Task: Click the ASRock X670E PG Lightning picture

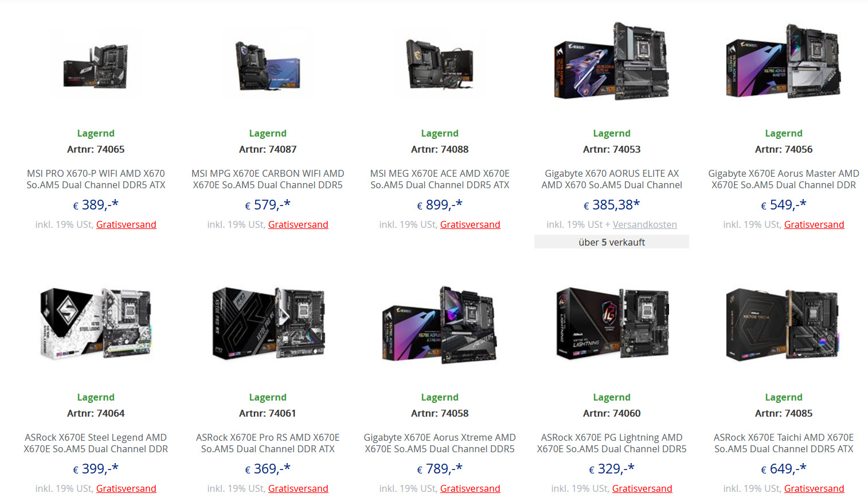Action: tap(612, 324)
